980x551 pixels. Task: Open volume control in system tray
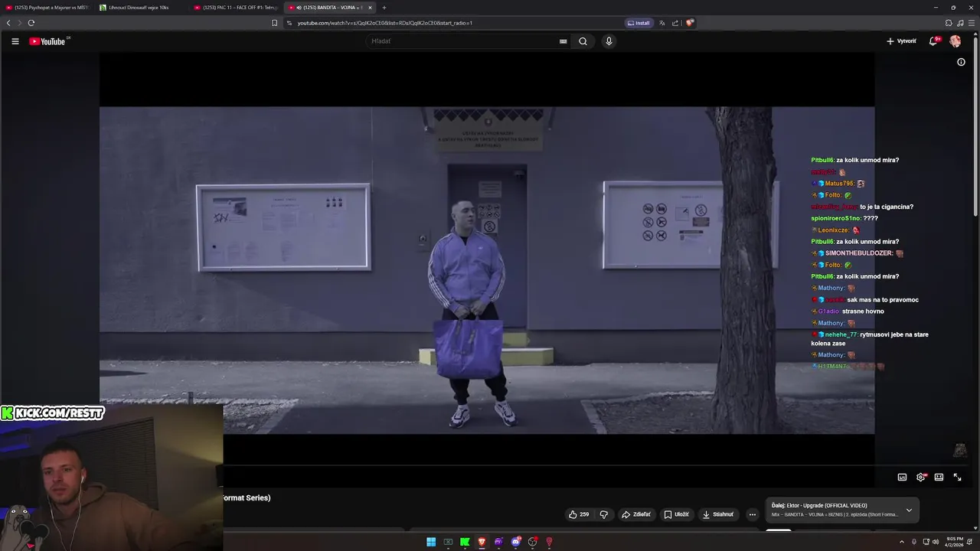[936, 542]
